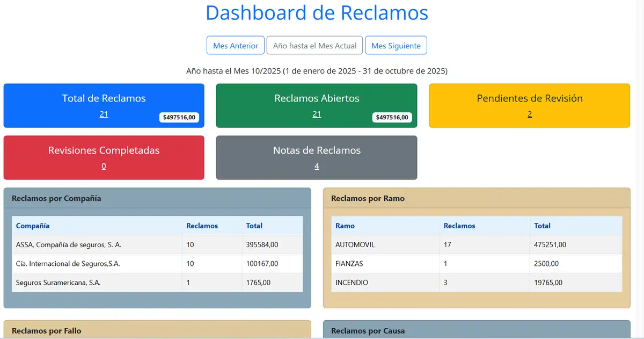Click the Mes Anterior button
The width and height of the screenshot is (644, 339).
235,45
